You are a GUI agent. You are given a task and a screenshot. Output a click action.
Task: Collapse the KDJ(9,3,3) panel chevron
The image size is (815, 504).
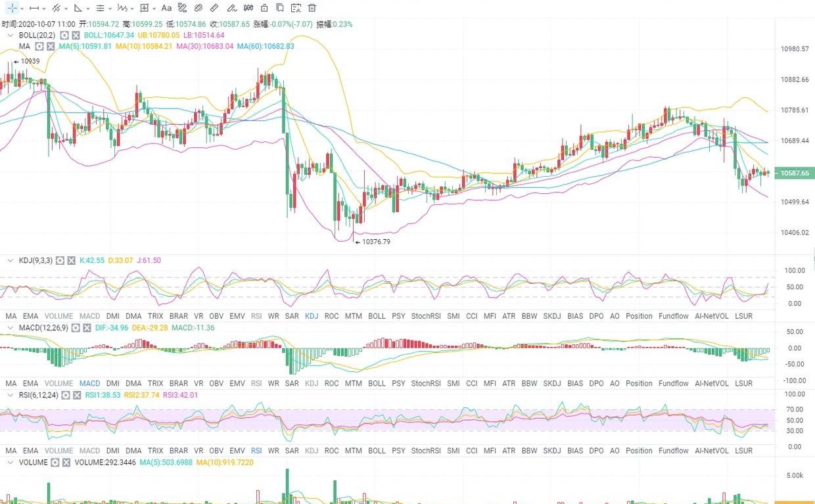(x=10, y=261)
